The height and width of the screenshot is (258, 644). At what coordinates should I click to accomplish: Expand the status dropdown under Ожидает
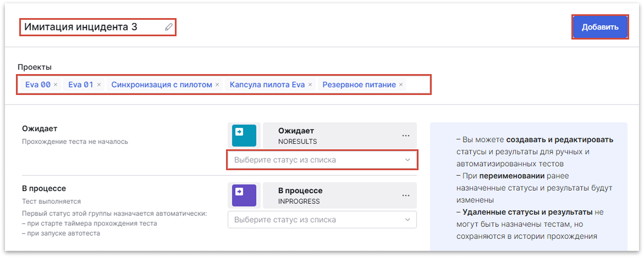click(322, 160)
